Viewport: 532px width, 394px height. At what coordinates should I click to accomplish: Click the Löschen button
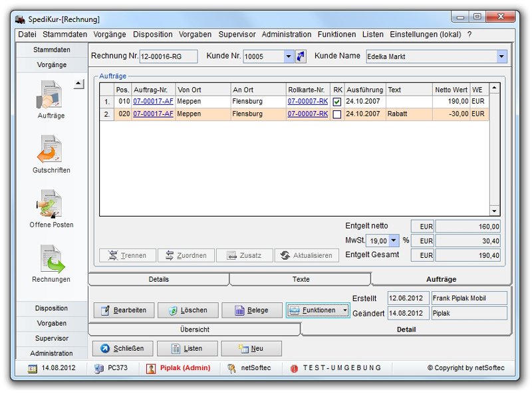click(188, 310)
